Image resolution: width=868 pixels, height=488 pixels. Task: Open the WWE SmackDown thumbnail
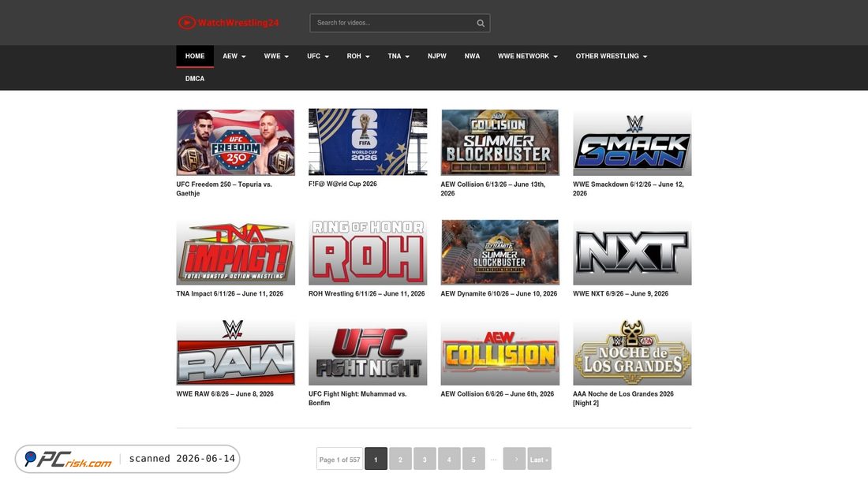[632, 142]
